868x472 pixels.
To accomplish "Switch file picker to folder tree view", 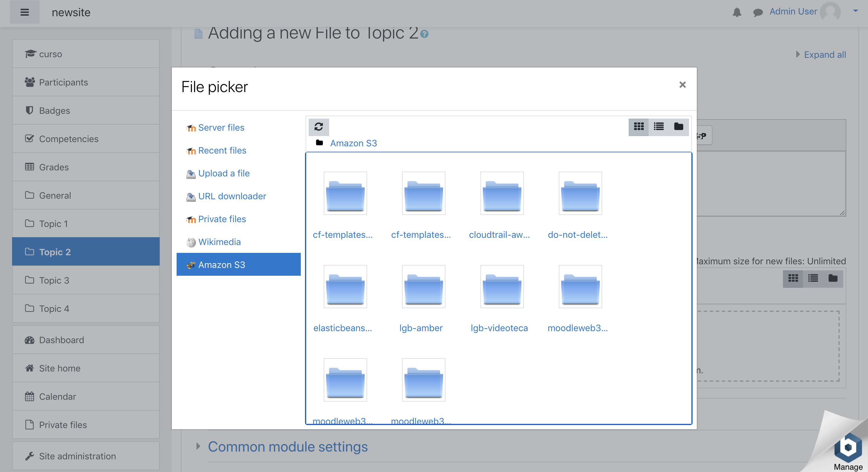I will (678, 127).
